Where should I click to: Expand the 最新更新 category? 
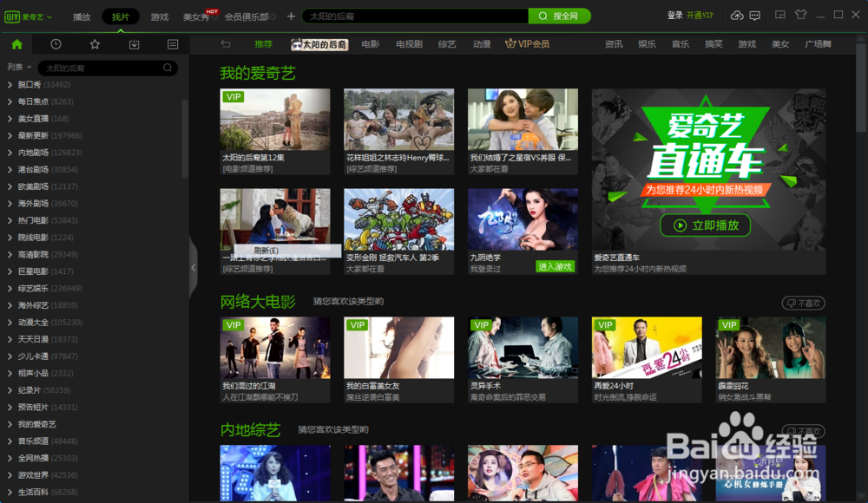pyautogui.click(x=10, y=135)
